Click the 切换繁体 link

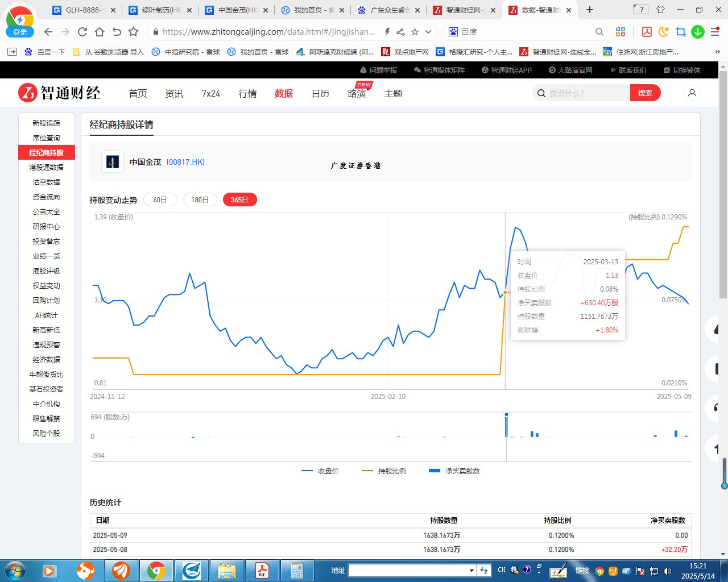[682, 70]
